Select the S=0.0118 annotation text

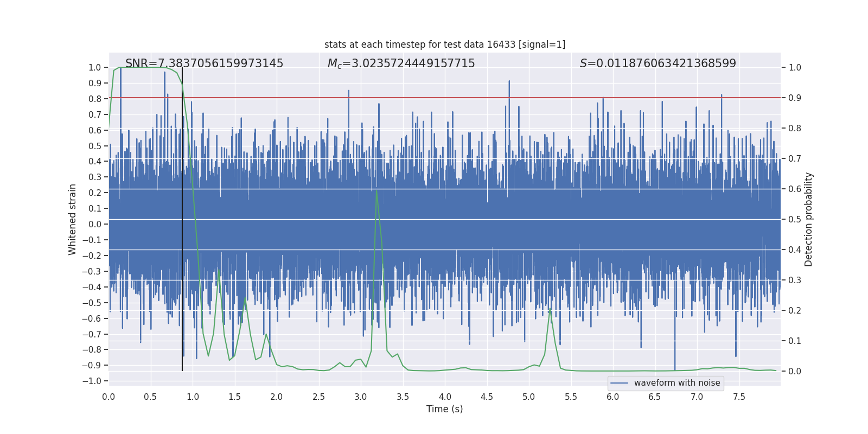(x=658, y=63)
